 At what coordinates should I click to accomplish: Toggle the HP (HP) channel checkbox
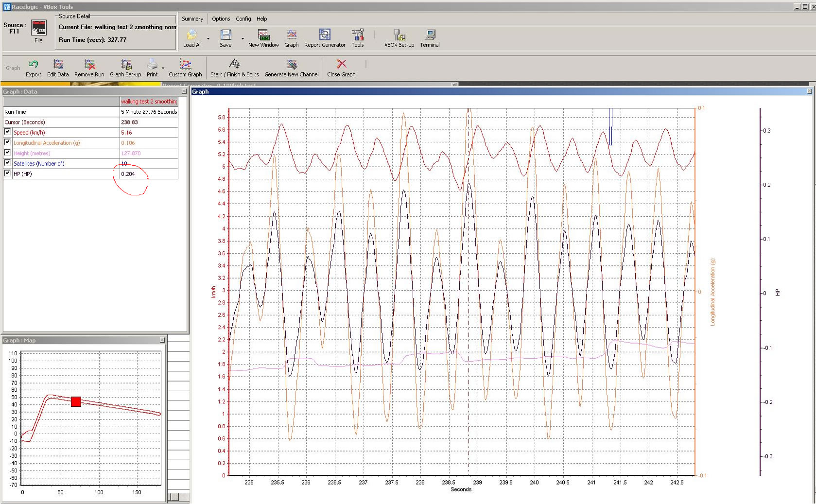point(7,173)
